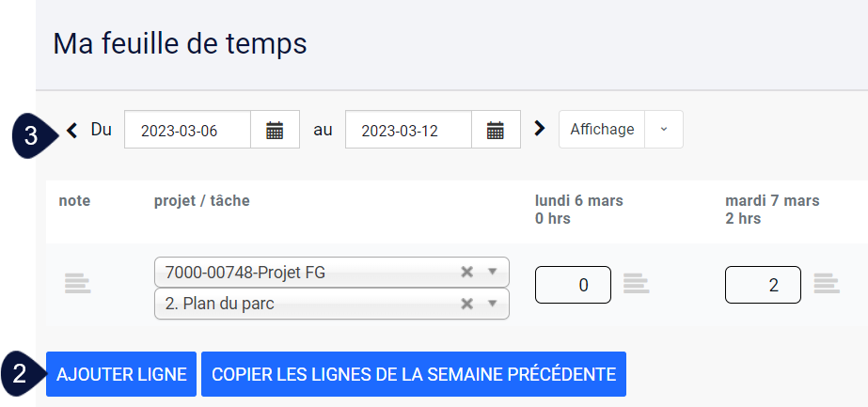Viewport: 868px width, 407px height.
Task: Open note icon beside Monday hours
Action: coord(636,283)
